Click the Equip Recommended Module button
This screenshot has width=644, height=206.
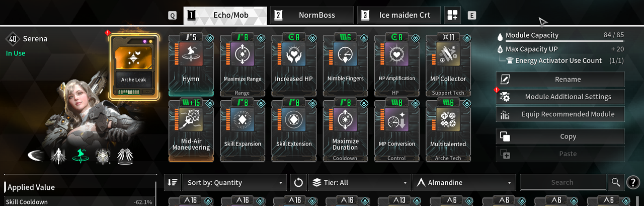[560, 114]
